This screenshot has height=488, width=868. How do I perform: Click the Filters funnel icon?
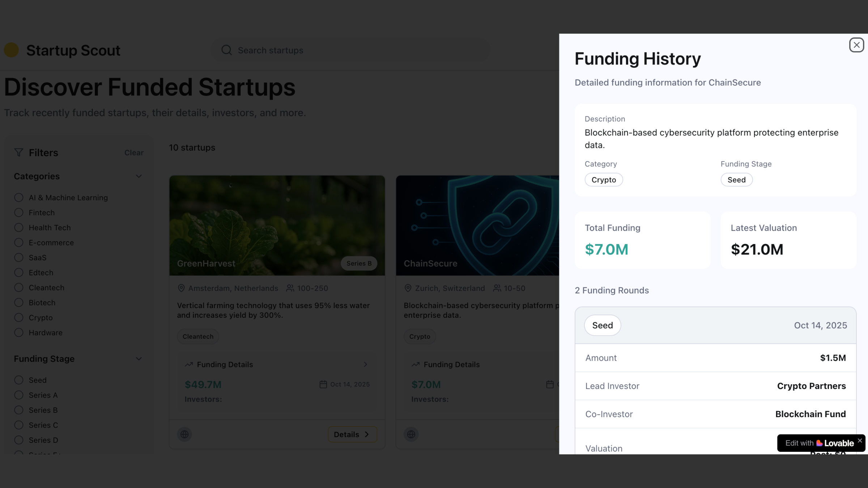click(19, 153)
